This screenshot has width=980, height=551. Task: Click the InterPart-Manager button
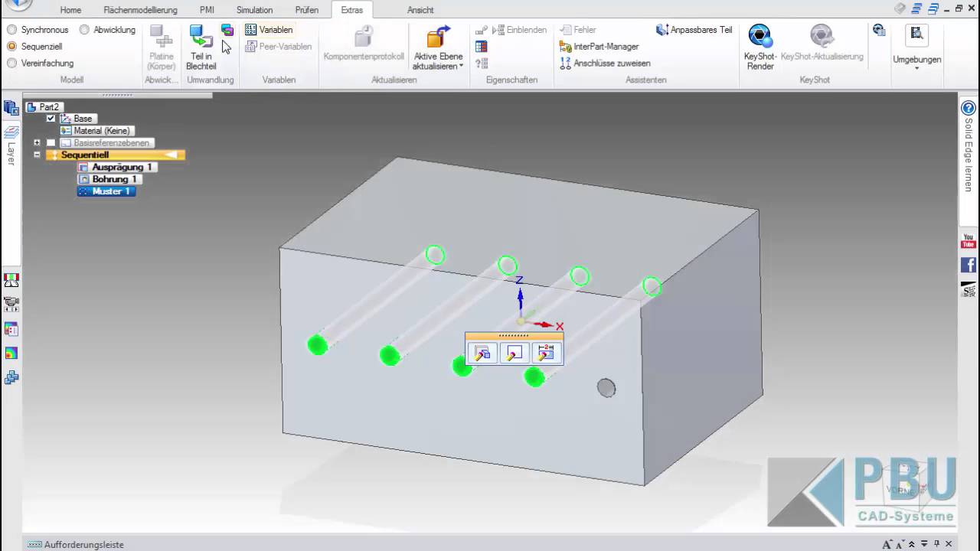(x=599, y=47)
